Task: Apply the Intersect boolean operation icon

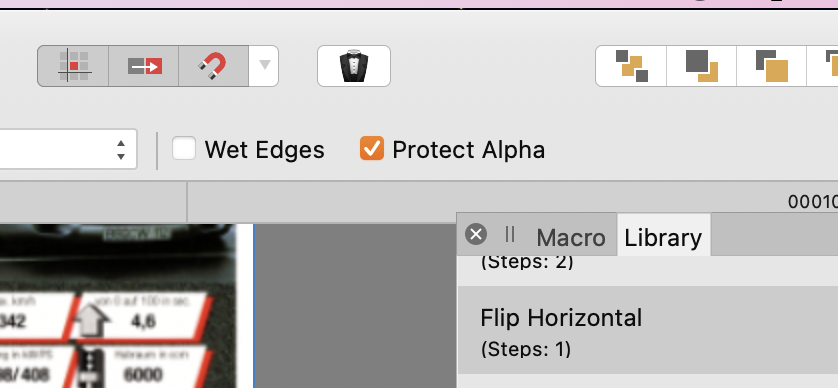Action: click(772, 66)
